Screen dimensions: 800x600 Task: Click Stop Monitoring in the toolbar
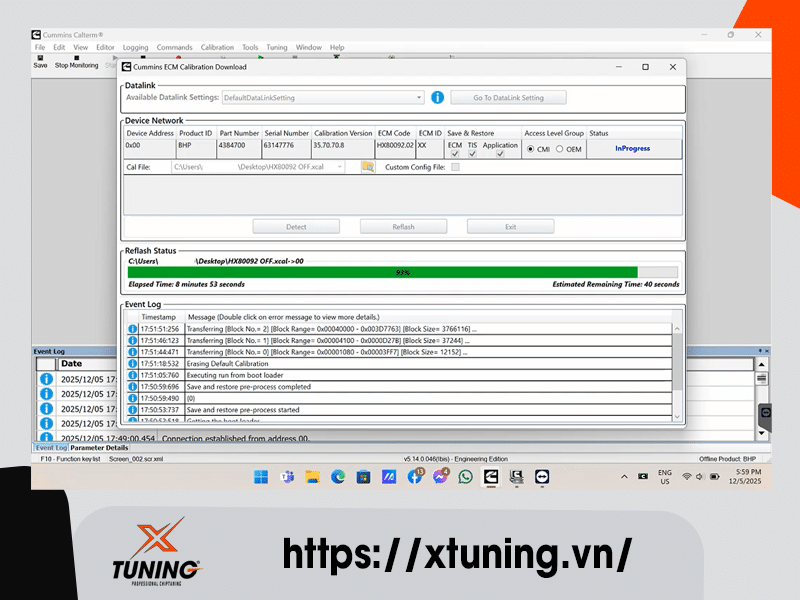click(76, 65)
